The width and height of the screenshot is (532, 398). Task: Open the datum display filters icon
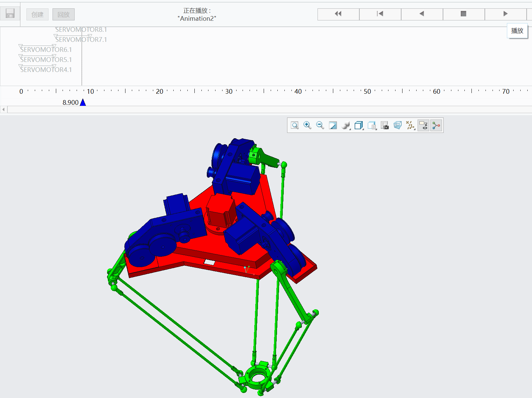[x=411, y=126]
